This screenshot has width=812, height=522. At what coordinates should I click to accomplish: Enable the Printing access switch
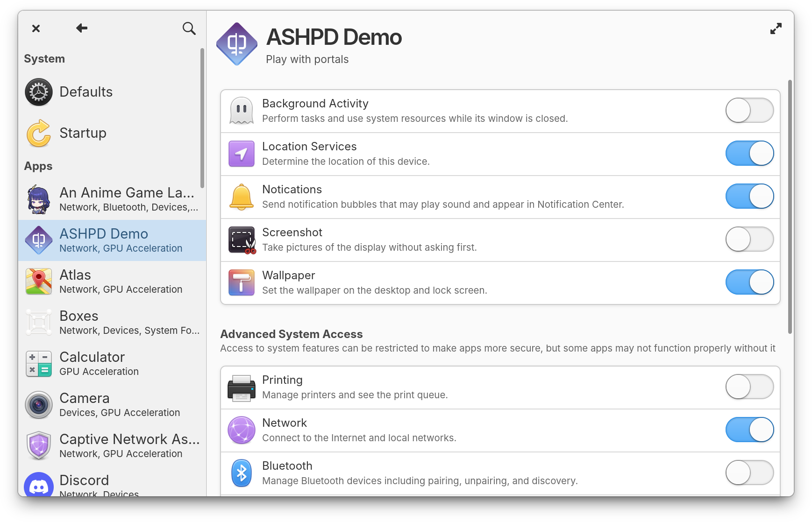[749, 387]
